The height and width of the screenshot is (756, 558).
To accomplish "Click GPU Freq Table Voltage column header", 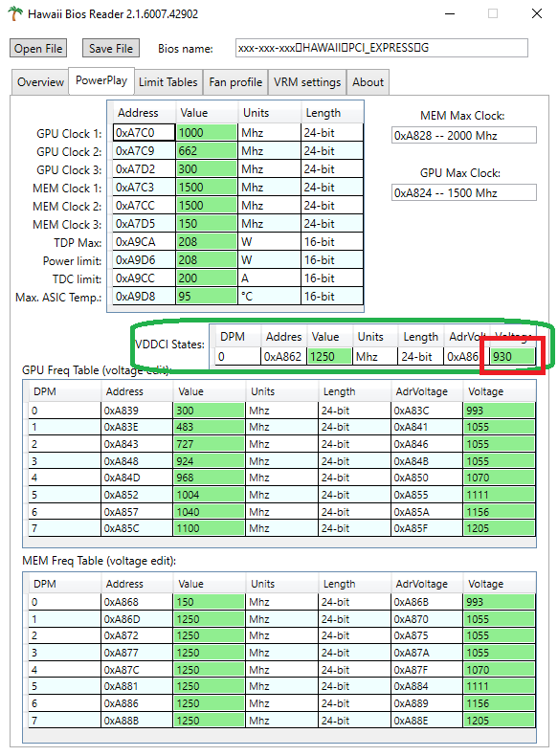I will tap(500, 391).
